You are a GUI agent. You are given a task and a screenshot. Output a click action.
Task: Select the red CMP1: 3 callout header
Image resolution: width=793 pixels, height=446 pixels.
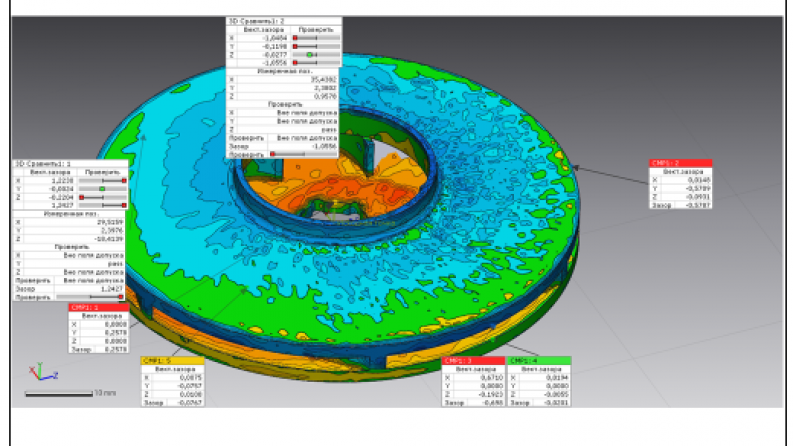[474, 360]
